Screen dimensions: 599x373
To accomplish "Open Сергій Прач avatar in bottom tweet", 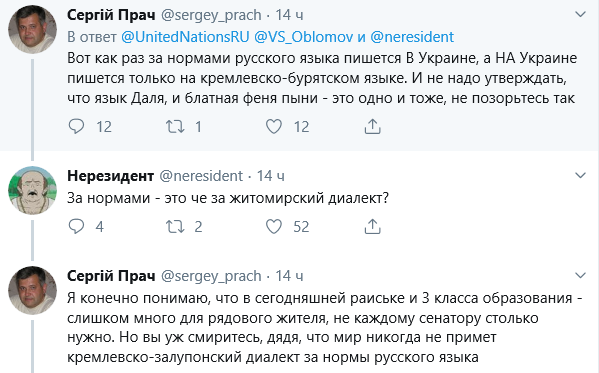I will click(x=32, y=290).
